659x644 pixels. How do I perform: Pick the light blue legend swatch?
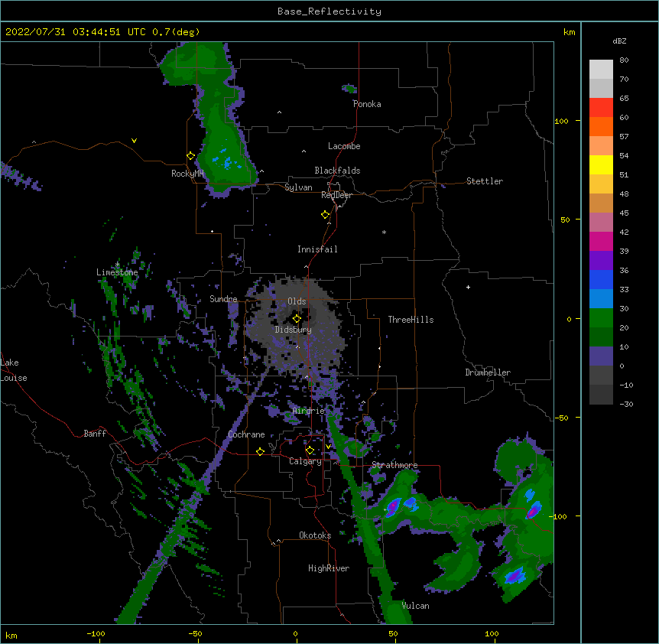[x=601, y=298]
